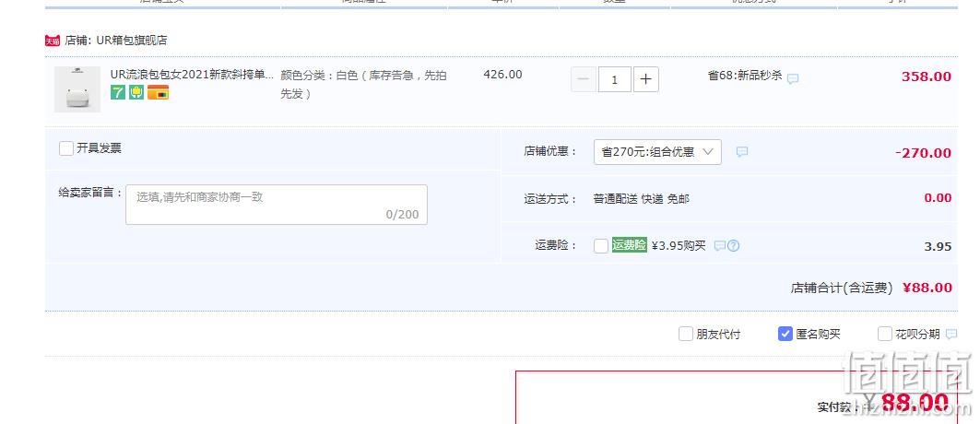The height and width of the screenshot is (424, 980).
Task: Click the quantity input field showing 1
Action: coord(614,79)
